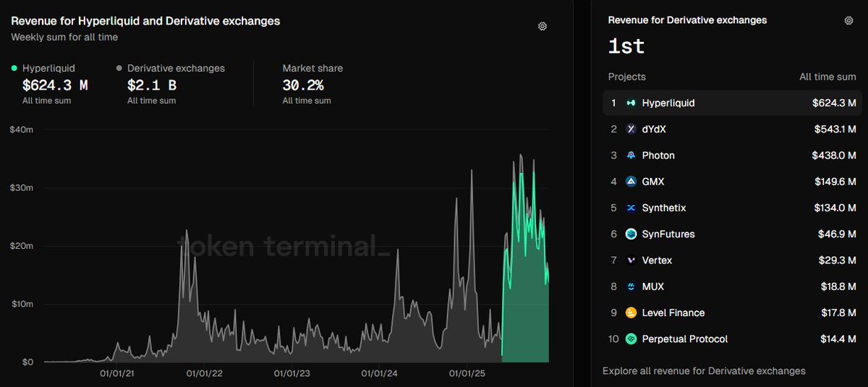Click the Projects column header
Screen dimensions: 868x387
pos(627,77)
